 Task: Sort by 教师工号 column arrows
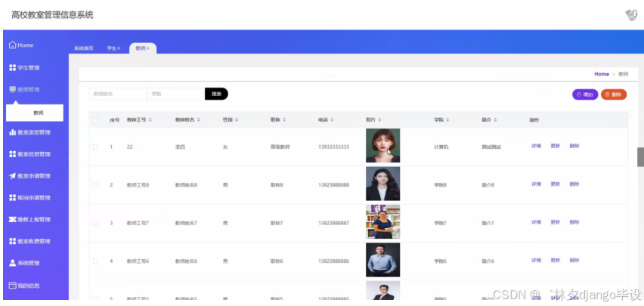150,120
